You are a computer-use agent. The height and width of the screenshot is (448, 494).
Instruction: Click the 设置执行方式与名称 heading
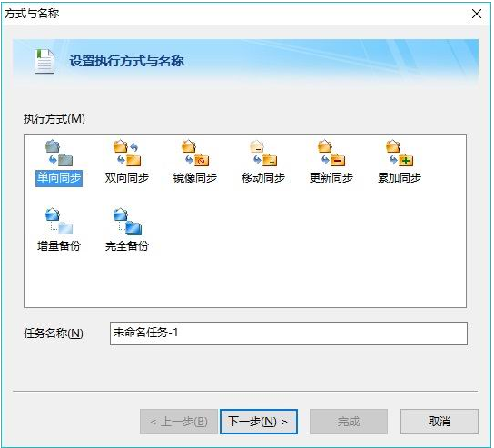126,61
